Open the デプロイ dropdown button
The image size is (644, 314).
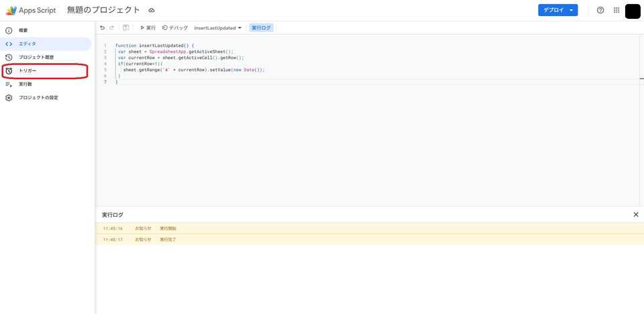pos(557,11)
